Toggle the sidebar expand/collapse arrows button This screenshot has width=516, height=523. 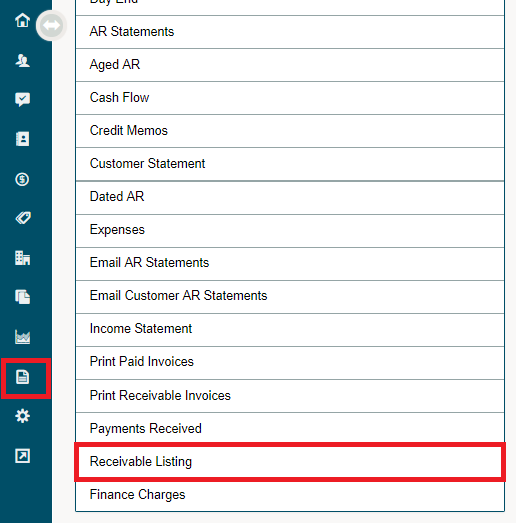51,25
